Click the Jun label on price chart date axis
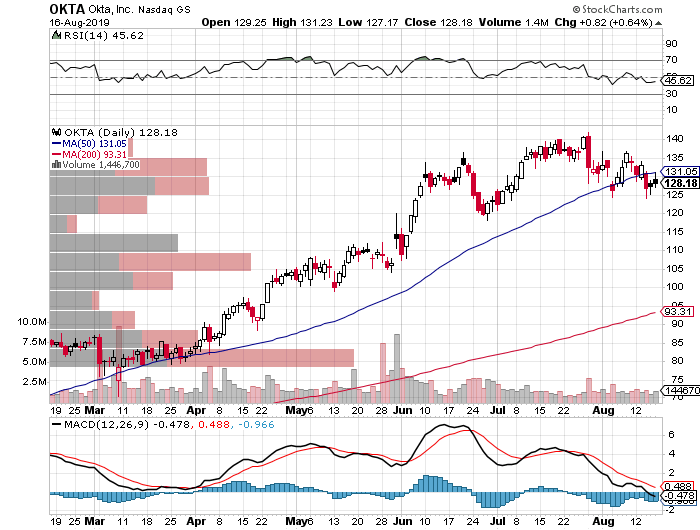The height and width of the screenshot is (530, 700). point(402,410)
